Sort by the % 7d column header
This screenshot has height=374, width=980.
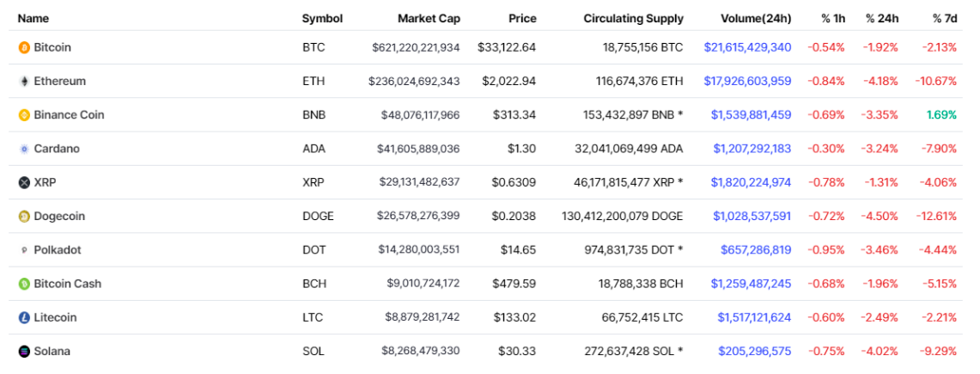[x=944, y=18]
